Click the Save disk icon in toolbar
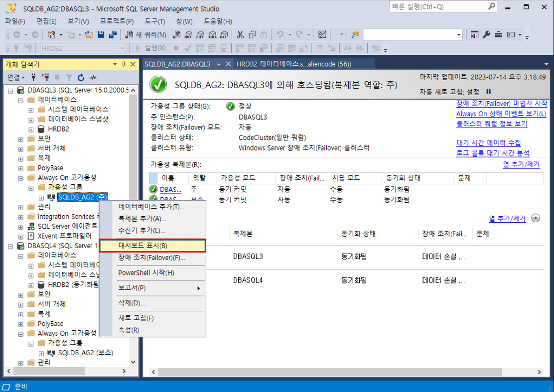554x392 pixels. click(101, 34)
